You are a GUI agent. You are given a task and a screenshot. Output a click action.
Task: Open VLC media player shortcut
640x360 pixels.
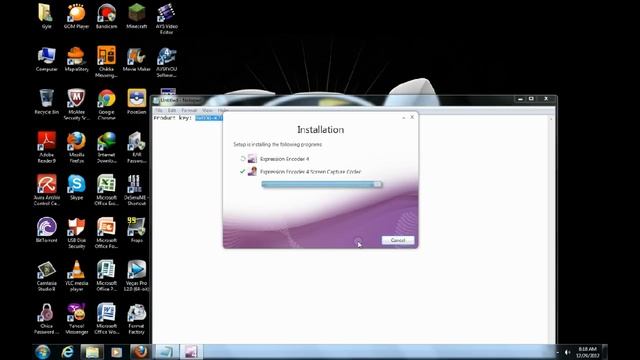(x=76, y=276)
